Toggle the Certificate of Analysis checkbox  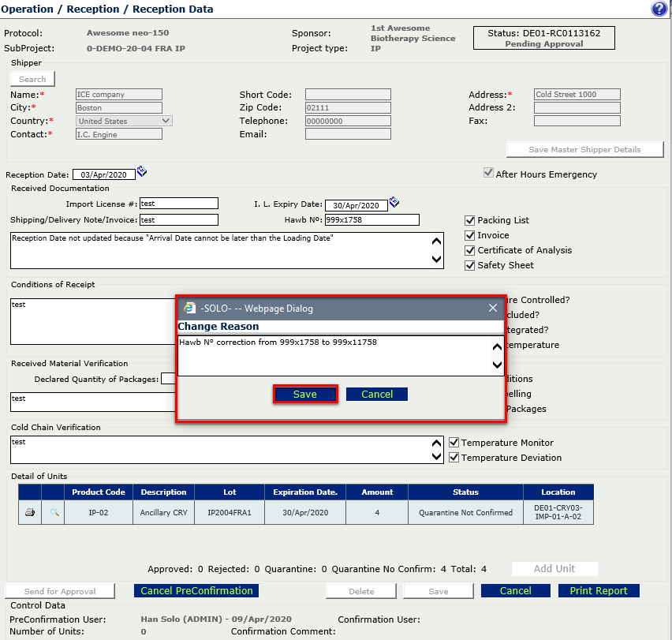tap(470, 250)
